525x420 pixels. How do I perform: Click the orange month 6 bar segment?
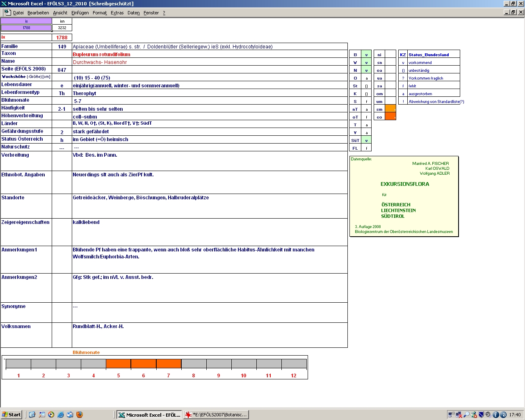[x=144, y=363]
